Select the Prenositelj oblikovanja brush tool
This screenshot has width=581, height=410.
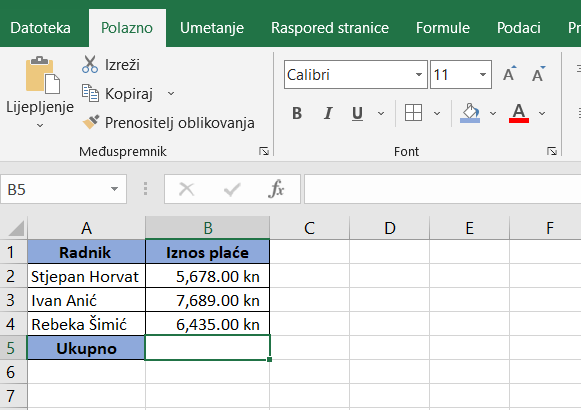91,122
